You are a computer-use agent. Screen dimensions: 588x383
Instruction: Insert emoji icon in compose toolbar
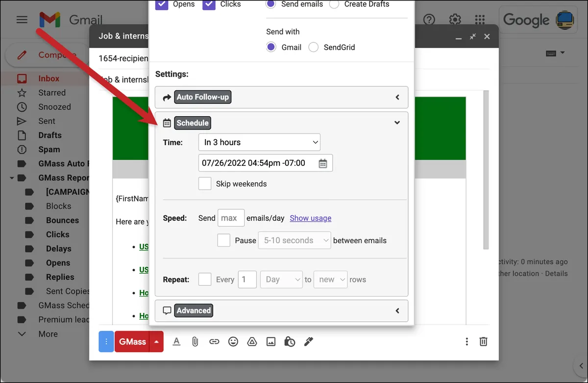pyautogui.click(x=233, y=342)
